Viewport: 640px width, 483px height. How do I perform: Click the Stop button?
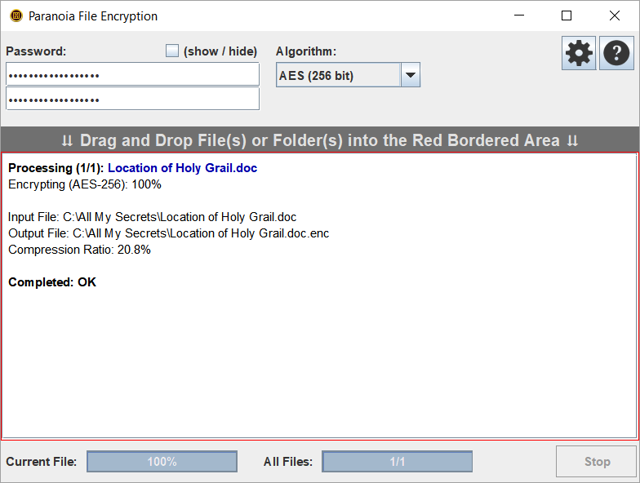coord(597,461)
